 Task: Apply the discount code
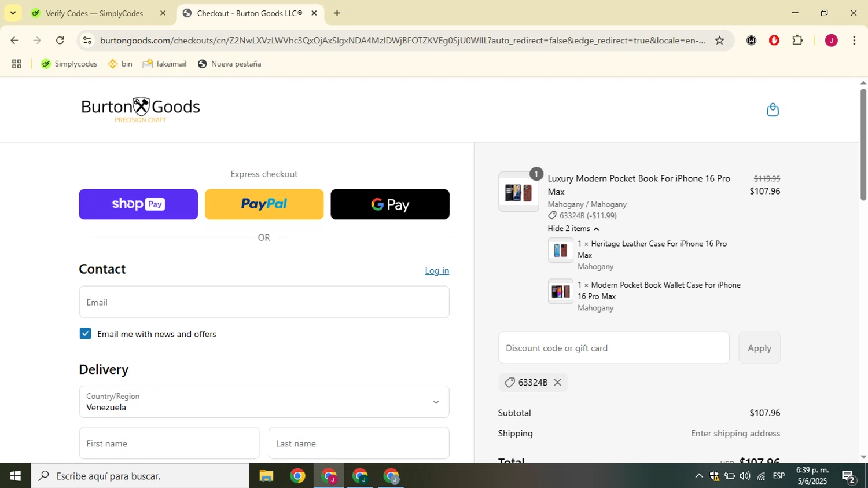(x=759, y=348)
